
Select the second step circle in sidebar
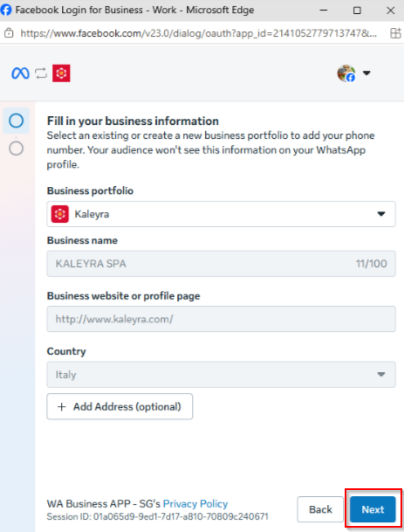tap(16, 149)
